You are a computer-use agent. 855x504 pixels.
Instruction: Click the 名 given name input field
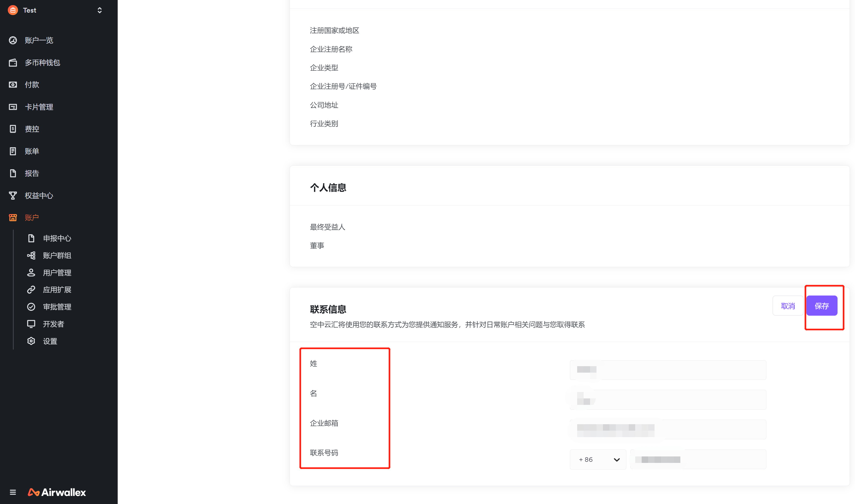tap(667, 400)
